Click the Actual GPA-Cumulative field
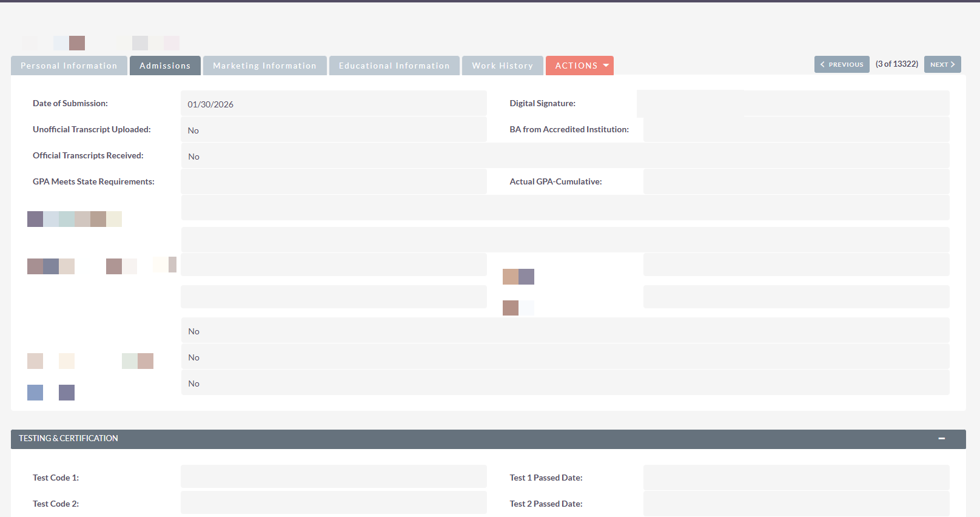Image resolution: width=980 pixels, height=517 pixels. coord(796,181)
